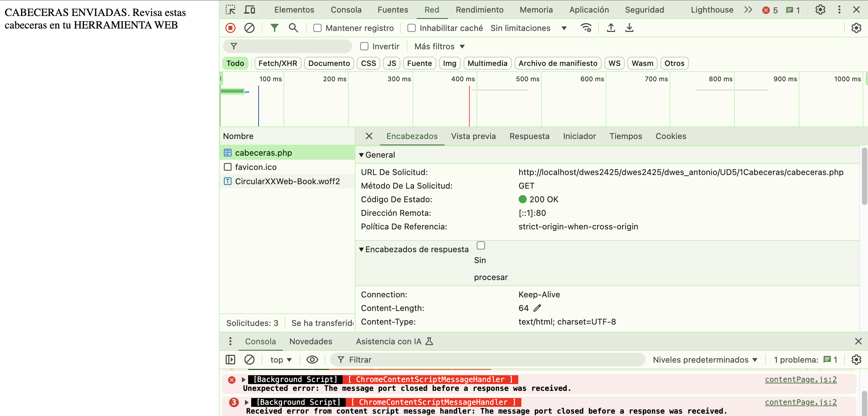Toggle the console sidebar icon
Screen dimensions: 868x416
[230, 360]
